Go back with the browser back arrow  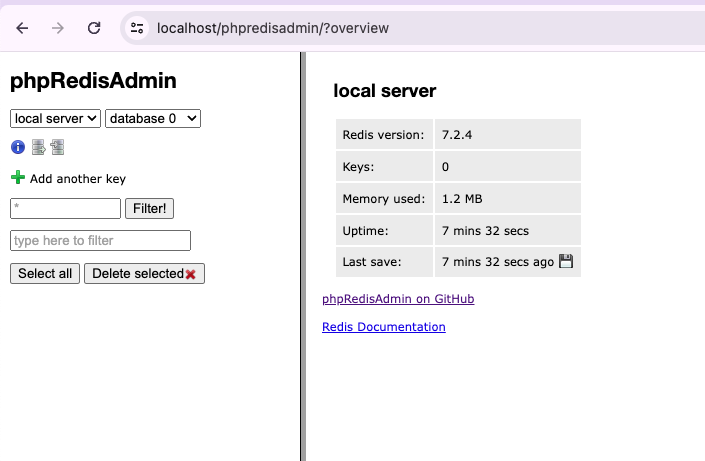point(22,28)
